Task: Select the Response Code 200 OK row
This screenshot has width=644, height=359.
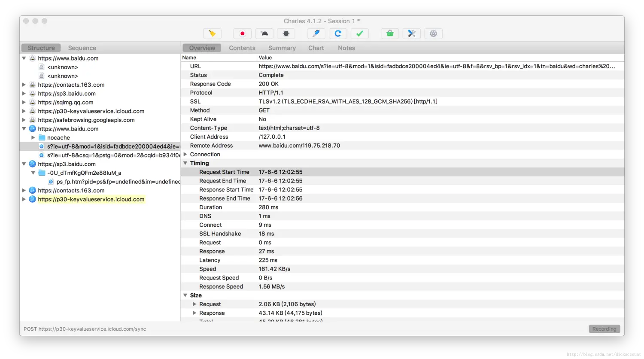Action: coord(403,84)
